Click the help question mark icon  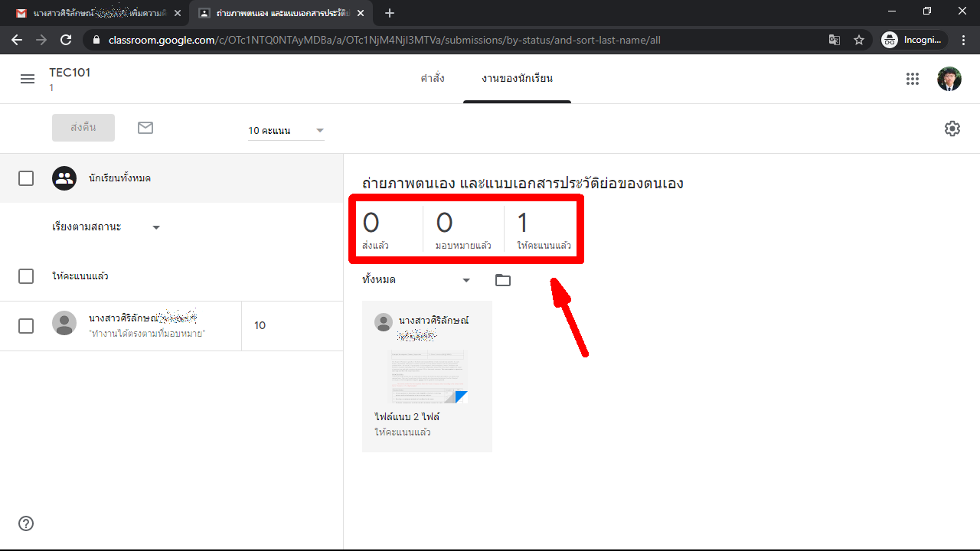tap(26, 523)
